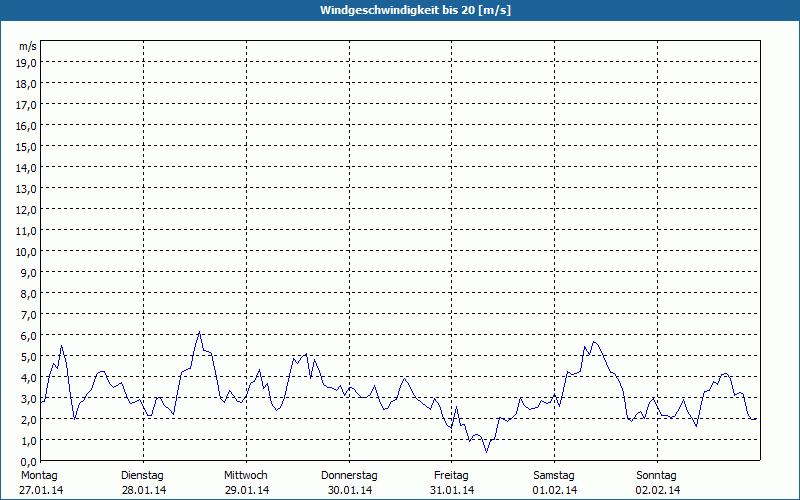
Task: Select the 5,0 y-axis tick label
Action: point(27,356)
